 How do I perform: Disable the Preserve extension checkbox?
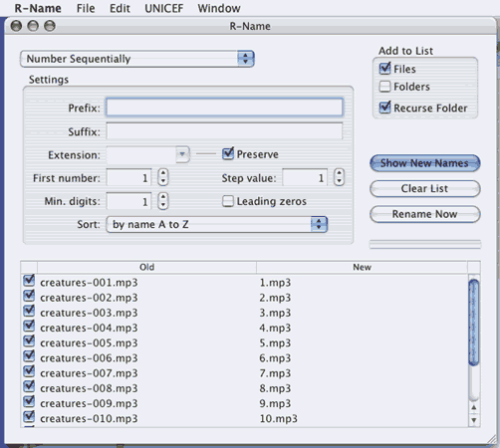tap(228, 153)
